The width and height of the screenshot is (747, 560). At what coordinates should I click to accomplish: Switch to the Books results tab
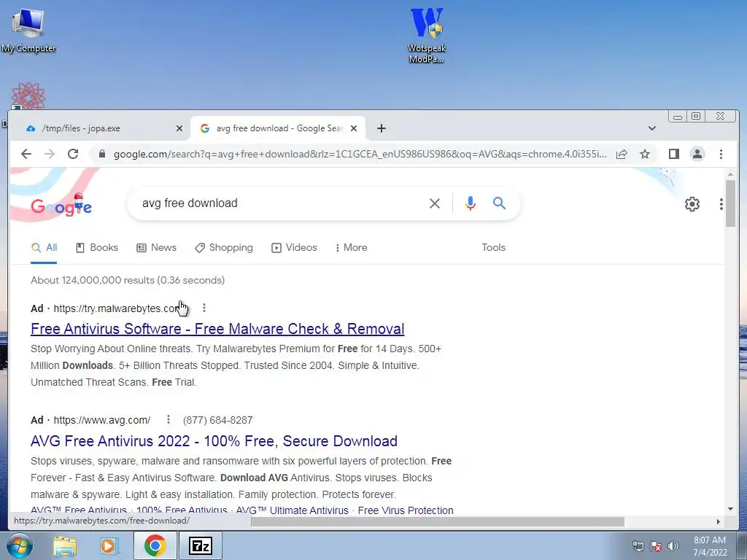pos(97,248)
